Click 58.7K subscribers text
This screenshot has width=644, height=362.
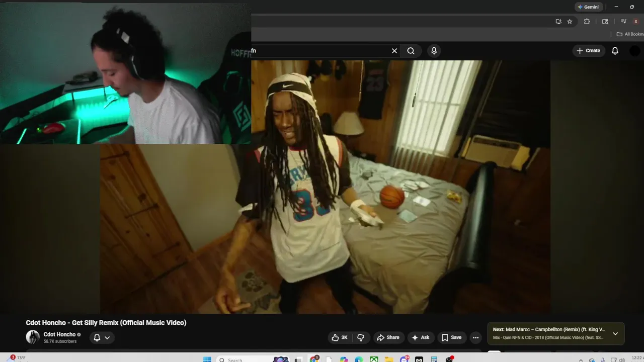60,341
